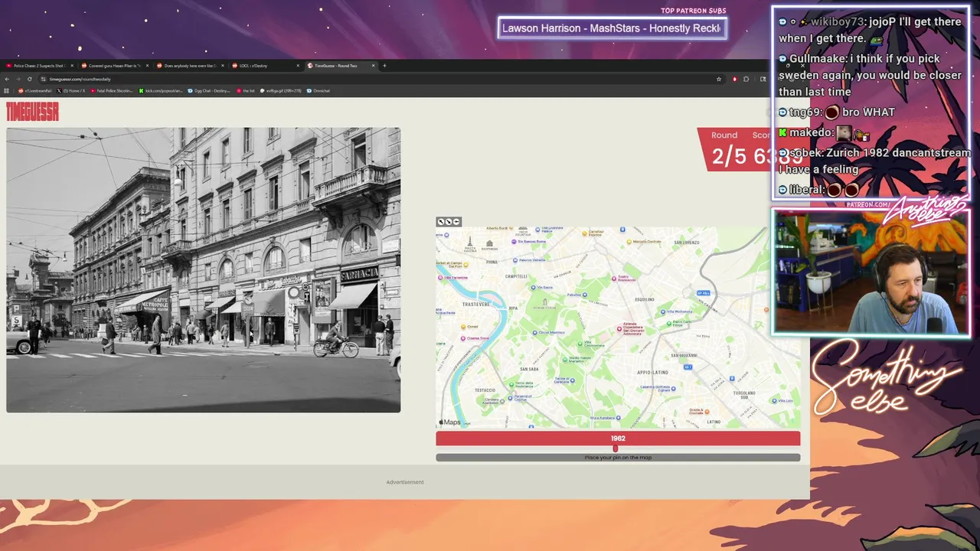
Task: Open 'the list' bookmark
Action: (246, 90)
